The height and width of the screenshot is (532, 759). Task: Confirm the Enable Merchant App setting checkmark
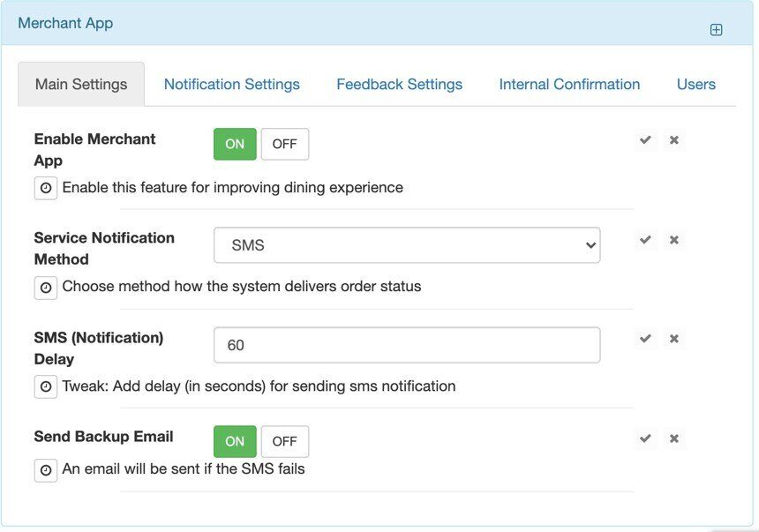[x=645, y=140]
